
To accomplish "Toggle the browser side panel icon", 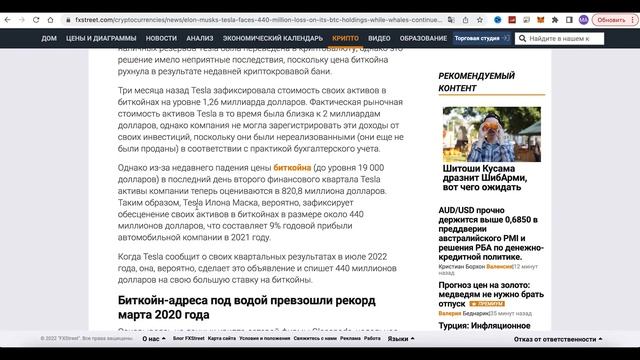I will [x=569, y=20].
